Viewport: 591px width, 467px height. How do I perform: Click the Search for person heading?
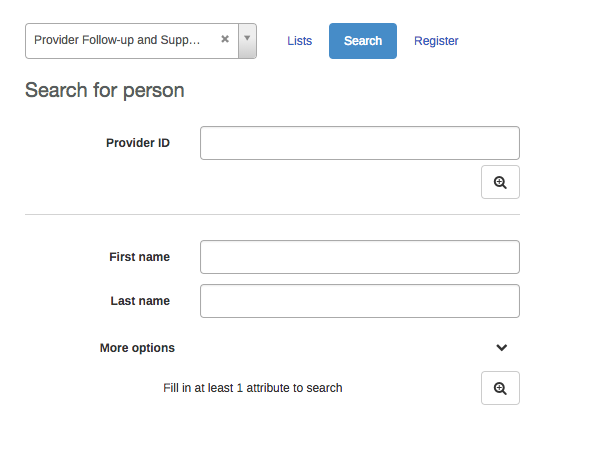tap(104, 90)
